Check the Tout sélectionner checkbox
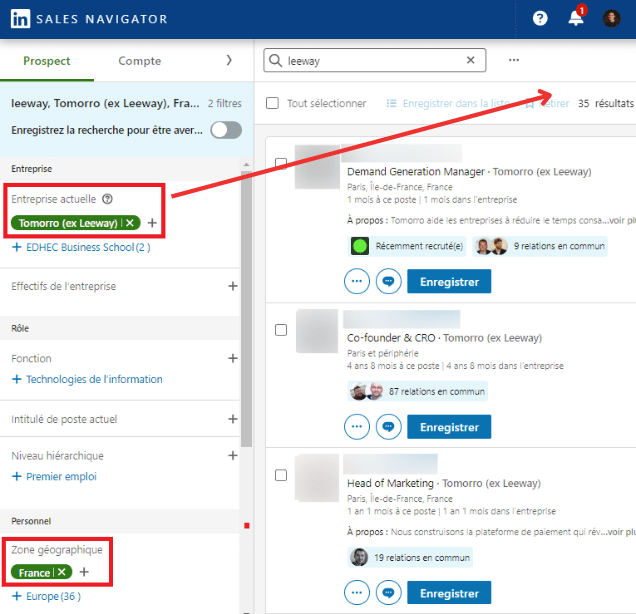 coord(272,103)
